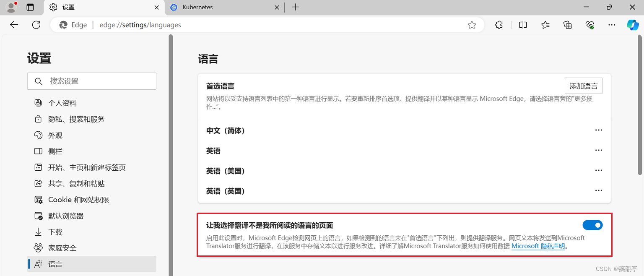Click the address bar URL

140,25
